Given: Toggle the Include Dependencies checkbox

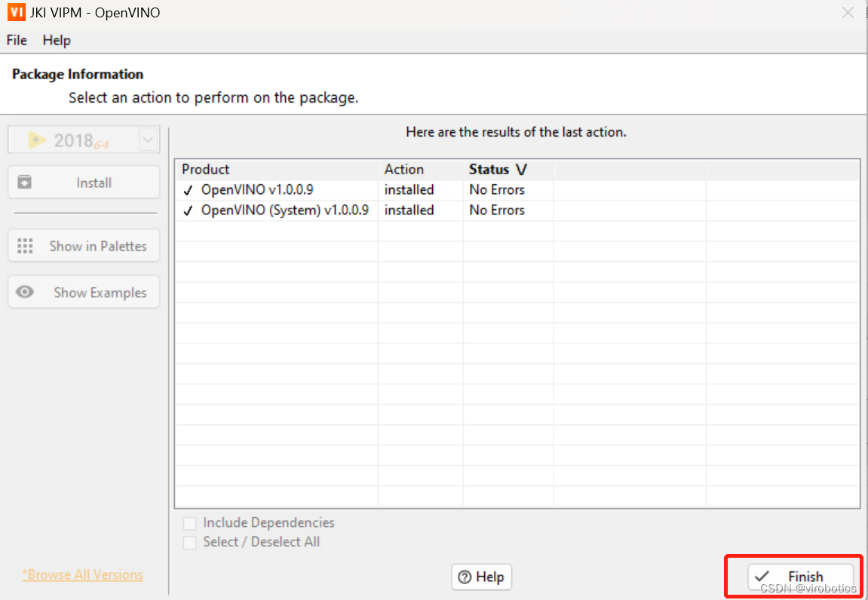Looking at the screenshot, I should tap(189, 523).
